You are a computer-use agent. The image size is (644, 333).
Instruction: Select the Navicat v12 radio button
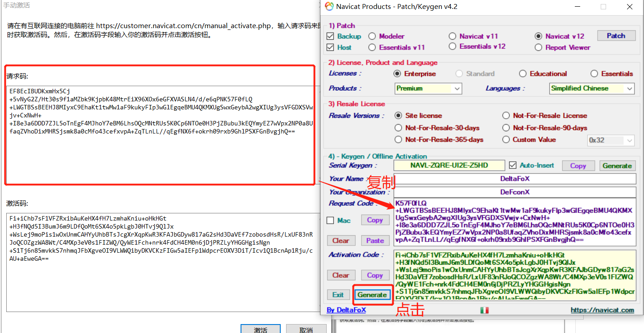(x=538, y=36)
